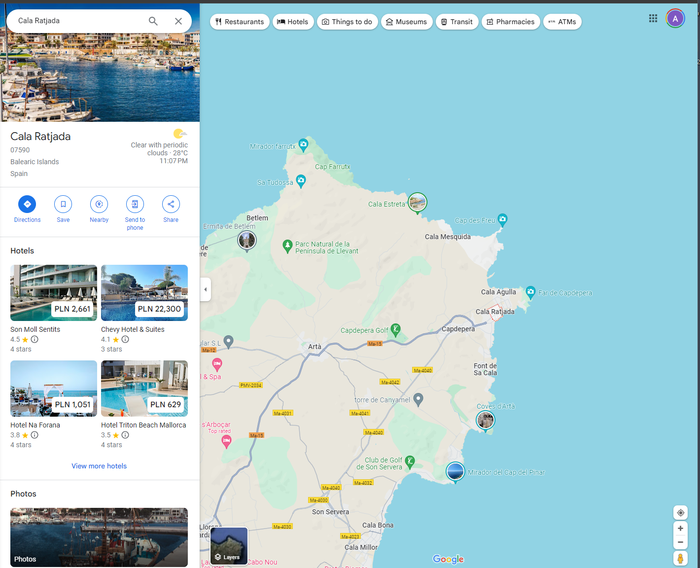Screen dimensions: 700x568
Task: Click the Son Servera label
Action: [330, 512]
